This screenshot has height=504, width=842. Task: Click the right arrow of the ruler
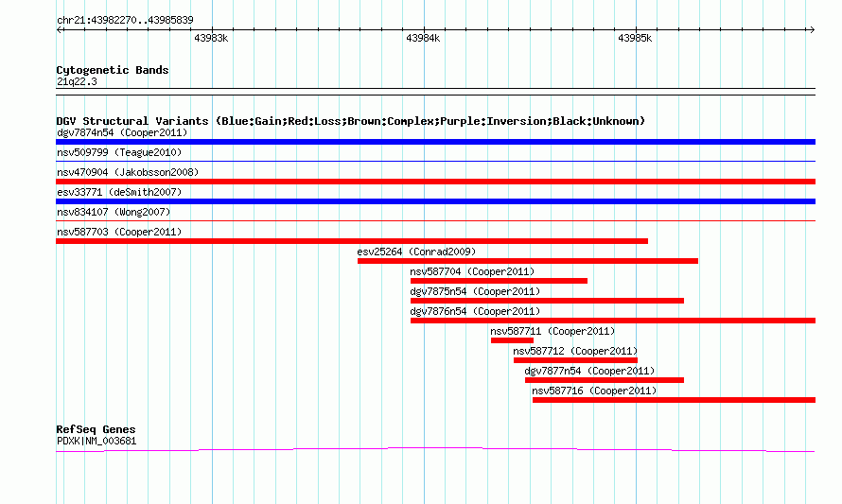[812, 29]
